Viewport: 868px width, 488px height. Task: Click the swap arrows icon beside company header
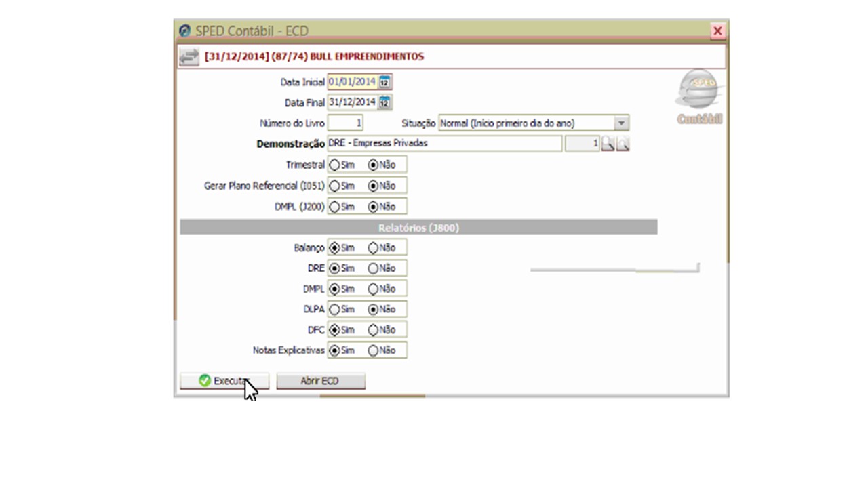[x=189, y=57]
